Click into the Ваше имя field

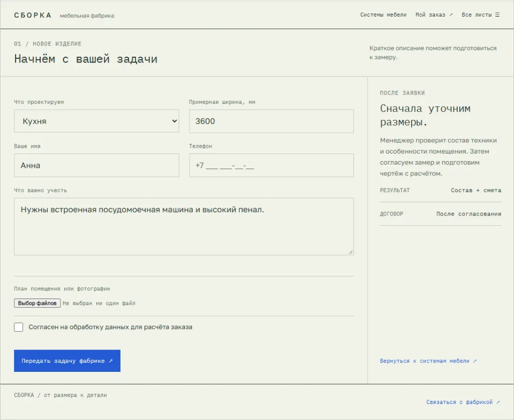pos(96,165)
